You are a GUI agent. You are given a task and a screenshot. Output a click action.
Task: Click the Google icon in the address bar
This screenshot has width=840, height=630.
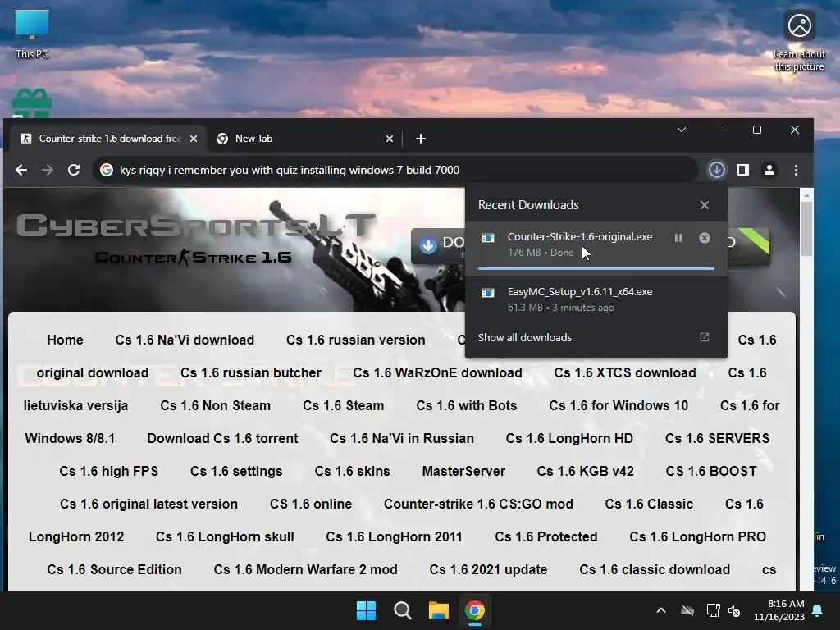107,170
